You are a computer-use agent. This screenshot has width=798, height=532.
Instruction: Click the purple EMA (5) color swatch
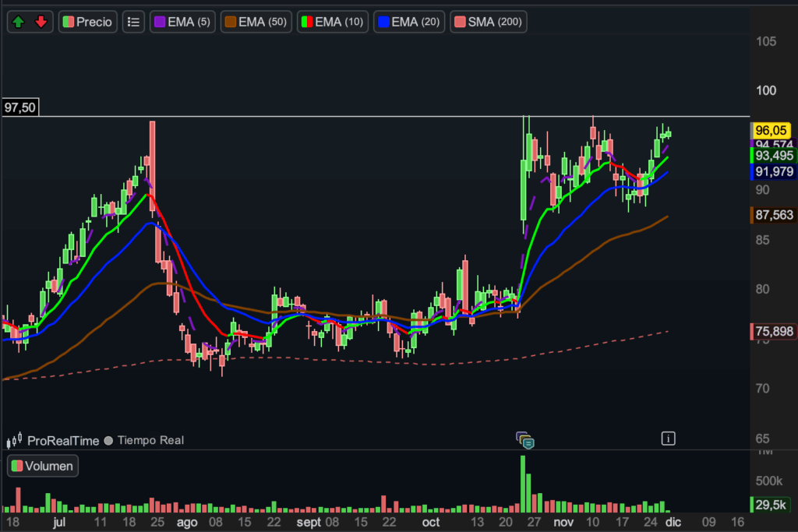pyautogui.click(x=159, y=22)
